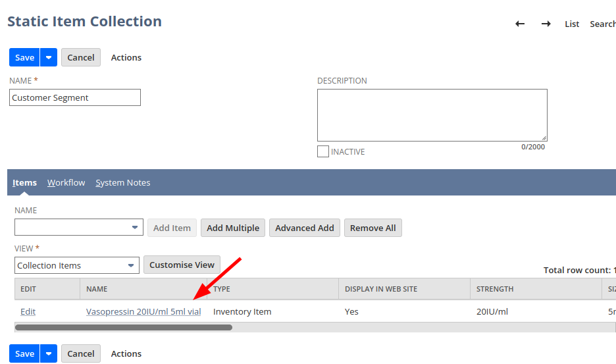Switch to the Workflow tab
The width and height of the screenshot is (616, 364).
coord(66,182)
